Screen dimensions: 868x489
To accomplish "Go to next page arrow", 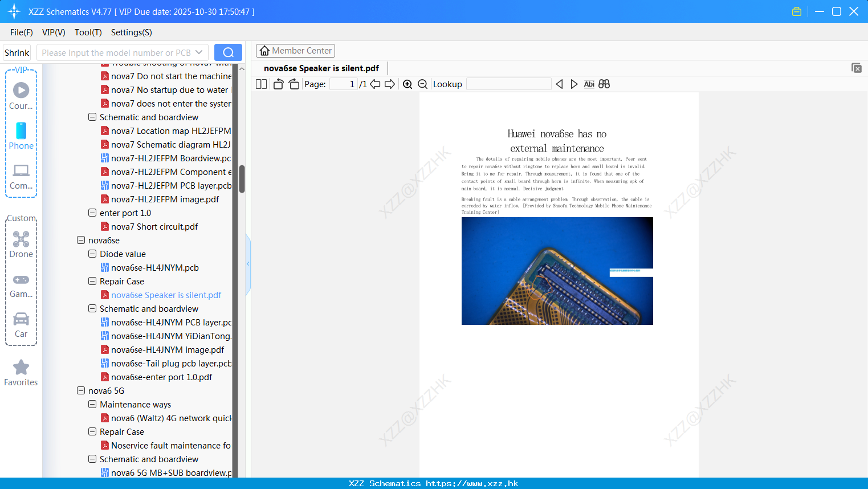I will tap(390, 84).
